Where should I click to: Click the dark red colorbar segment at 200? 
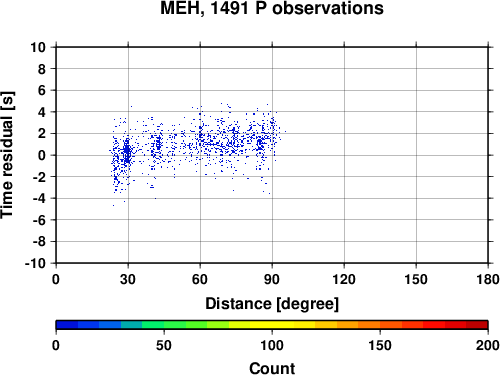point(477,325)
